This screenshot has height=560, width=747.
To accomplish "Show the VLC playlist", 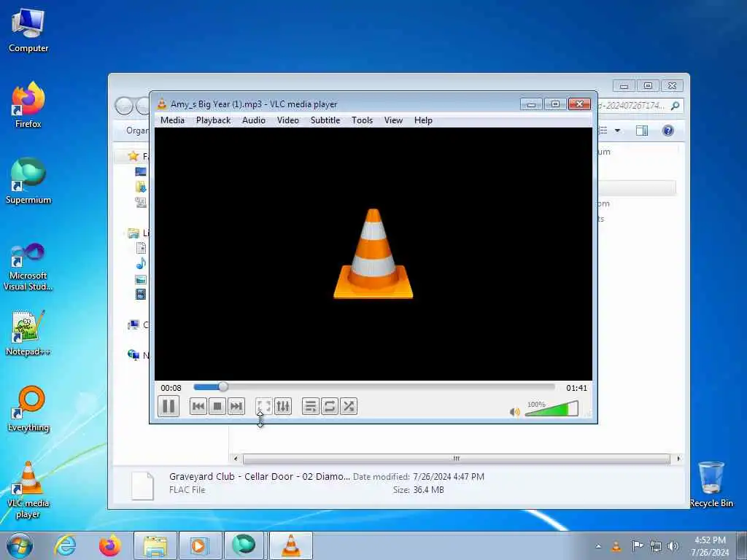I will tap(310, 406).
